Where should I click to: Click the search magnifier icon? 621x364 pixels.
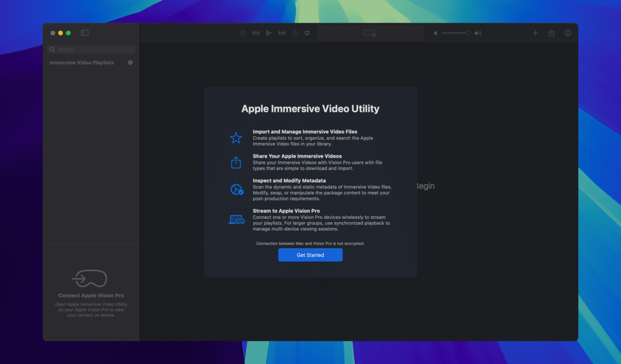52,49
